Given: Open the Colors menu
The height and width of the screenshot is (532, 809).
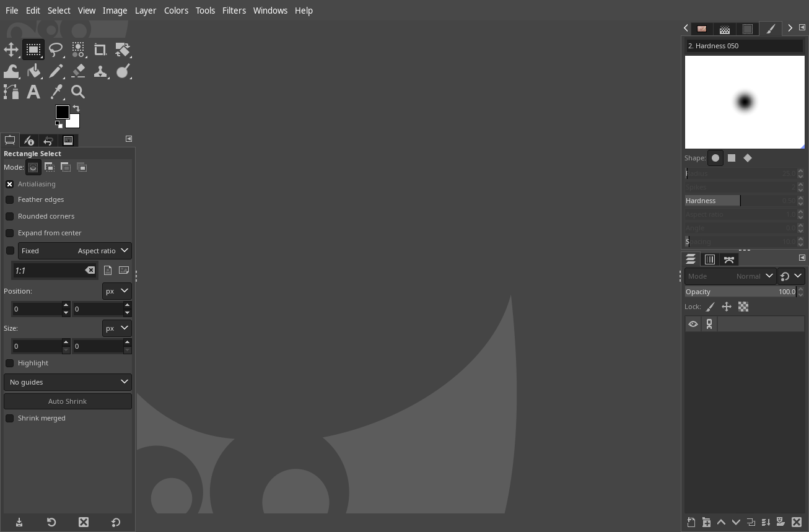Looking at the screenshot, I should click(x=176, y=11).
